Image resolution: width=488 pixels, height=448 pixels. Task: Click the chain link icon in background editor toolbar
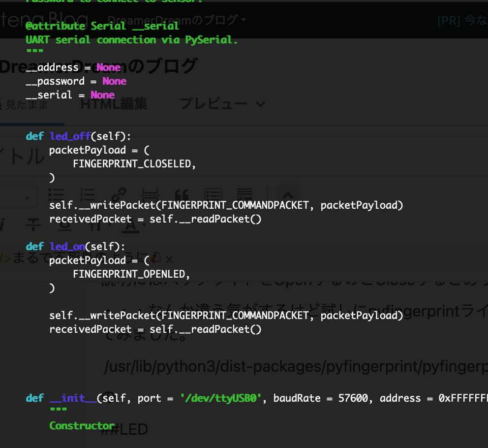tap(119, 195)
